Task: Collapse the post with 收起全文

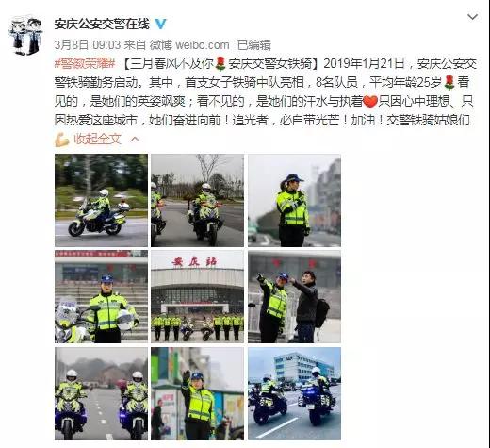Action: click(x=97, y=139)
